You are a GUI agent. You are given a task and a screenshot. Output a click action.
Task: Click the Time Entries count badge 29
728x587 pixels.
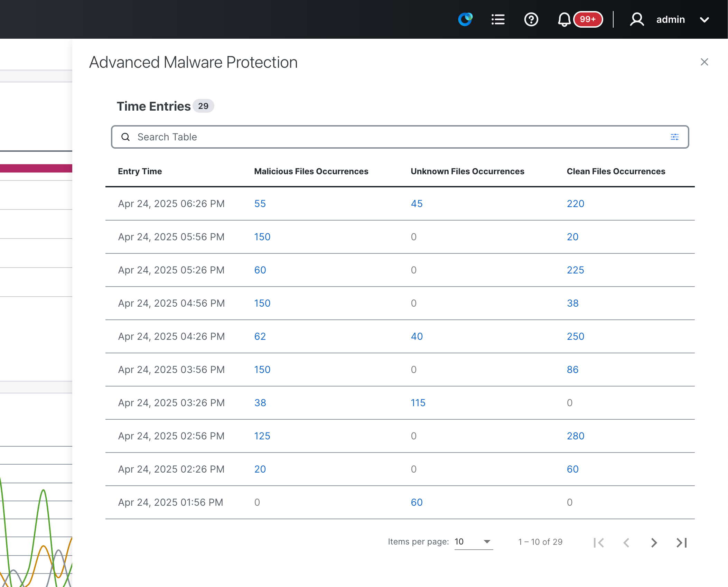[x=203, y=106]
